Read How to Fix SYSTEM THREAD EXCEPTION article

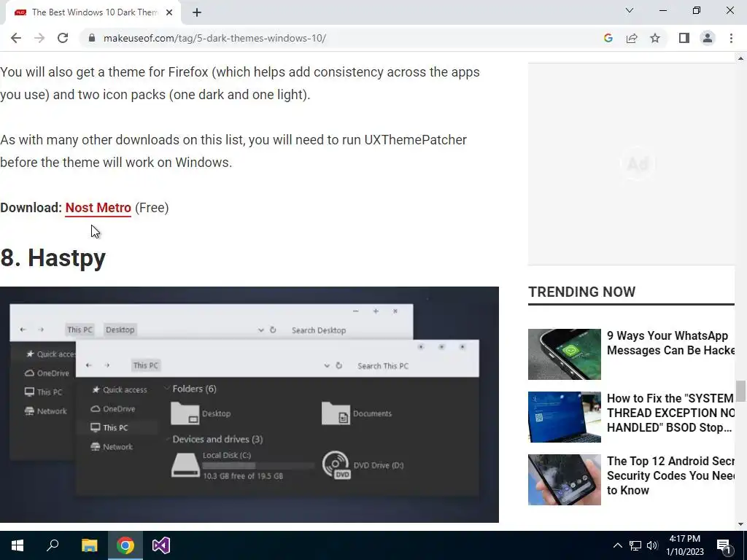[x=670, y=413]
